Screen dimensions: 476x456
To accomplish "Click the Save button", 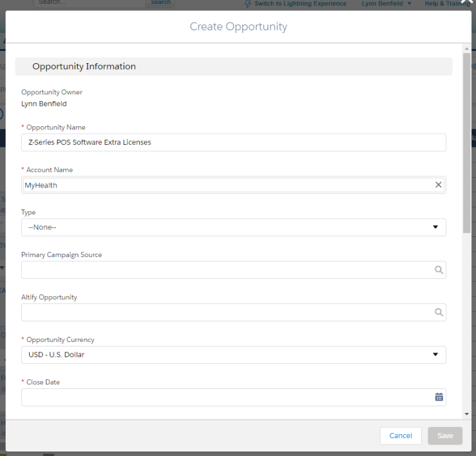I will 445,435.
